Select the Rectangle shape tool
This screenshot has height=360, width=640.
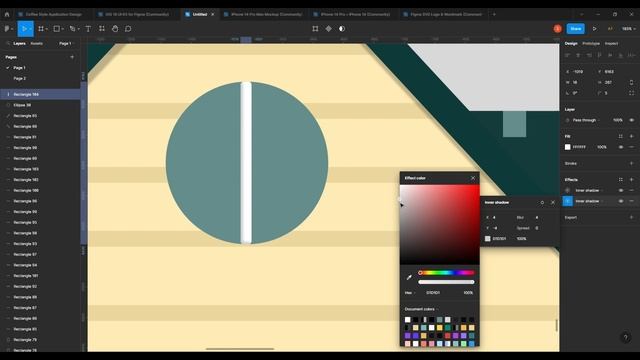point(57,29)
